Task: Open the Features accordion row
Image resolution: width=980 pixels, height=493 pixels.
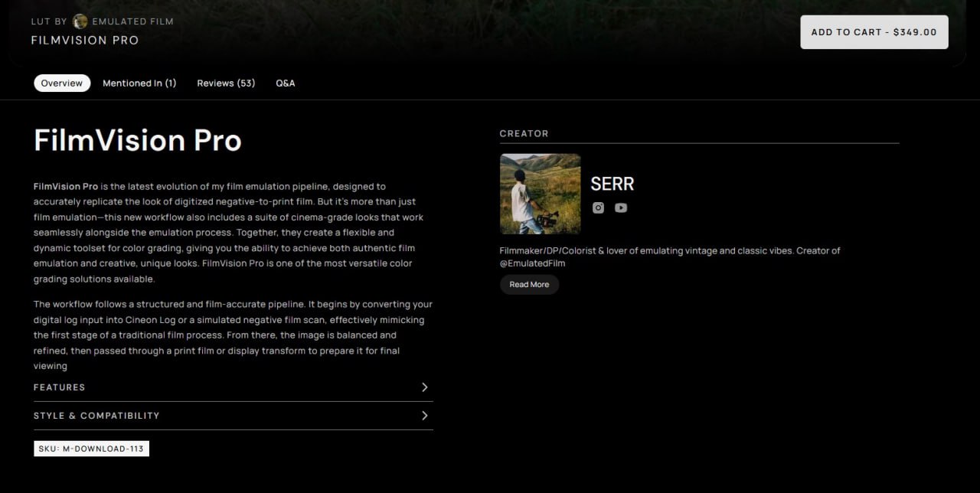Action: [233, 387]
